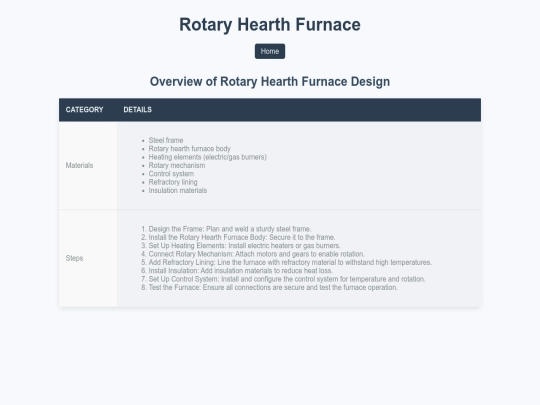
Task: Click Heating elements (electric/gas burners) item
Action: (207, 157)
